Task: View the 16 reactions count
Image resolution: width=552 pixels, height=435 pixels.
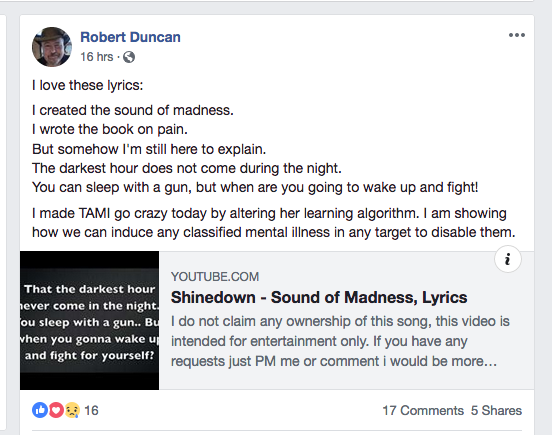Action: tap(91, 410)
